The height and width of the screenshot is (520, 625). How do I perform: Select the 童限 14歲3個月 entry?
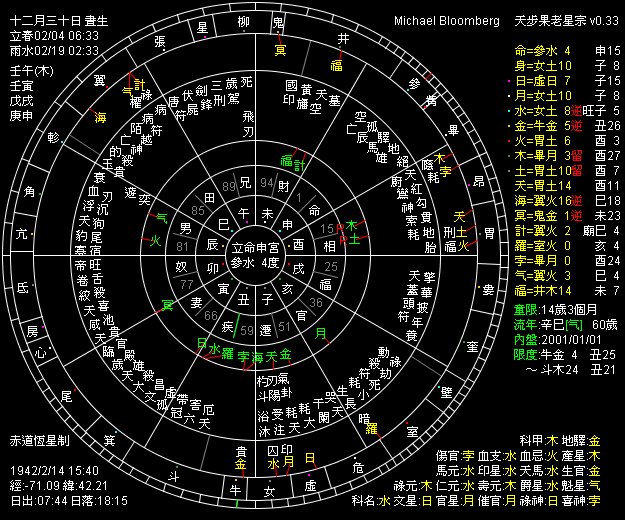564,311
